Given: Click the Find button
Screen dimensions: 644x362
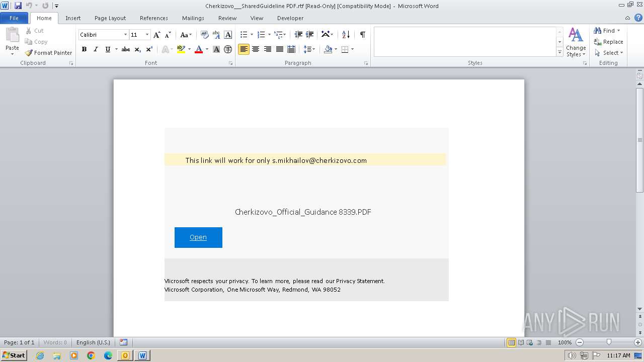Looking at the screenshot, I should pos(607,31).
